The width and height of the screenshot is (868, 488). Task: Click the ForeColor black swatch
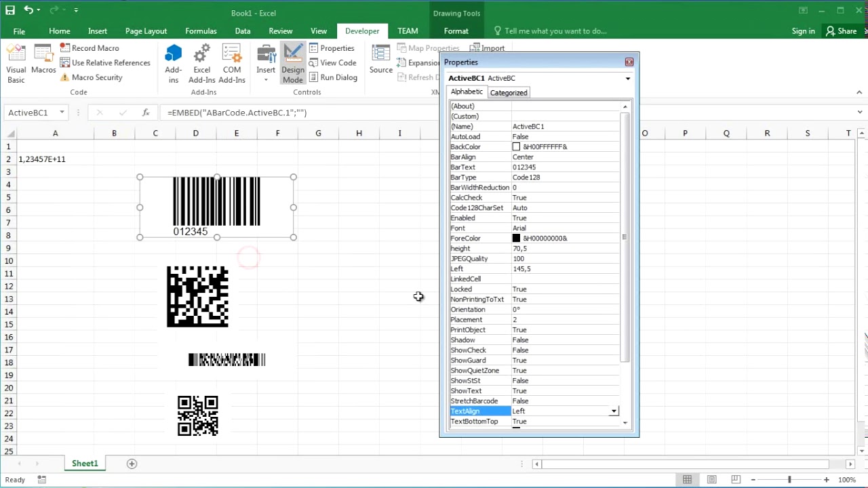click(x=516, y=238)
